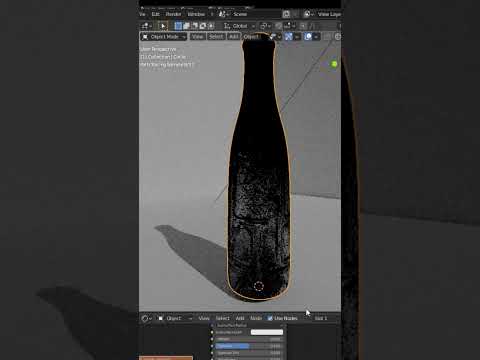The width and height of the screenshot is (480, 360).
Task: Open the pivot point dropdown
Action: coord(266,26)
